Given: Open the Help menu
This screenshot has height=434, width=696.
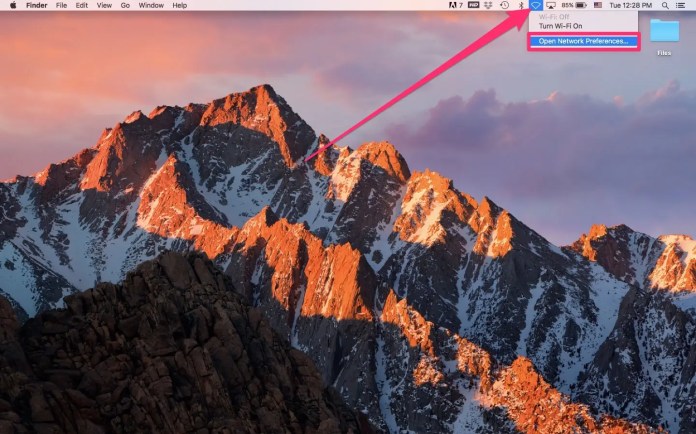Looking at the screenshot, I should [x=179, y=5].
